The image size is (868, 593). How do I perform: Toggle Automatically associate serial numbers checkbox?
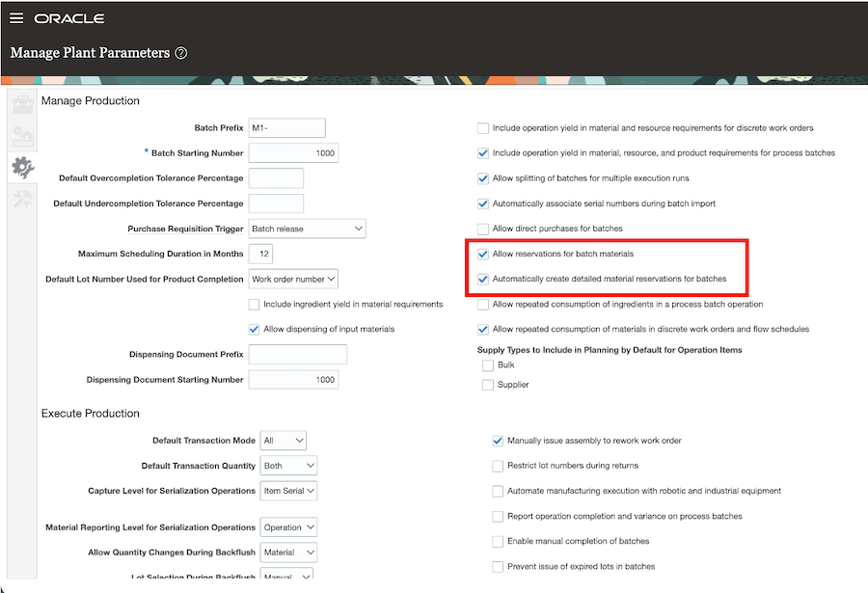tap(483, 203)
